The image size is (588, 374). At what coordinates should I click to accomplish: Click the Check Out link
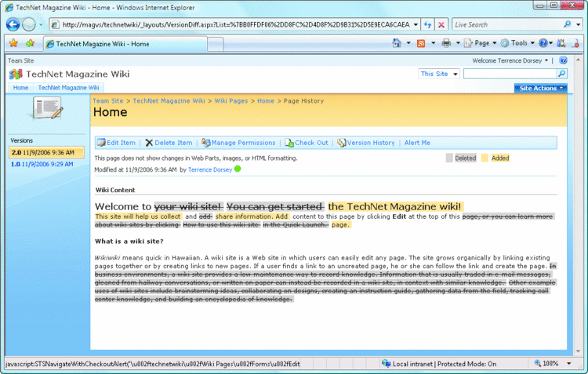(311, 143)
